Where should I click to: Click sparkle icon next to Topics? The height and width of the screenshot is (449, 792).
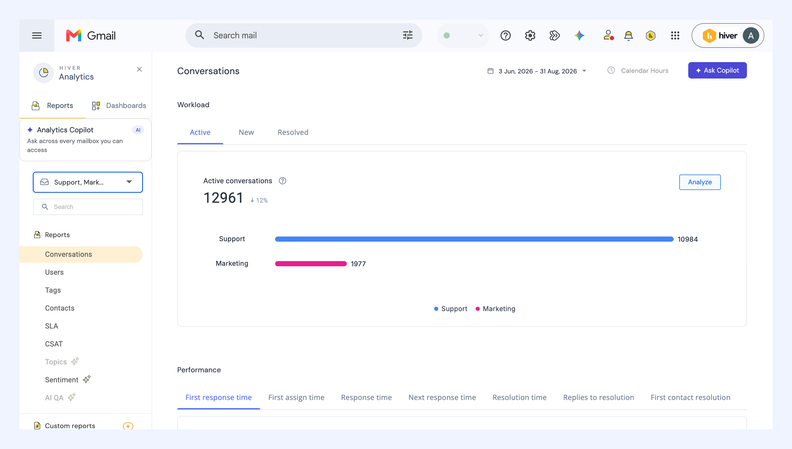point(75,361)
